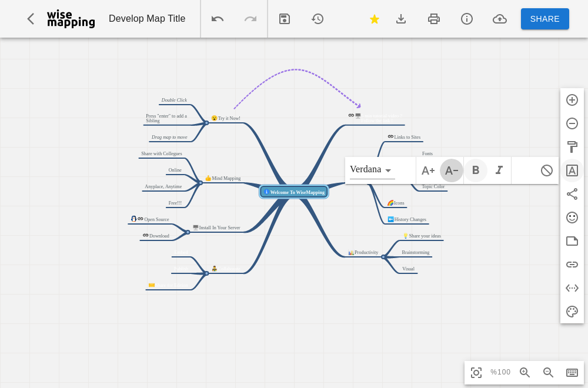The width and height of the screenshot is (588, 388).
Task: Zoom out of the map
Action: pyautogui.click(x=548, y=372)
